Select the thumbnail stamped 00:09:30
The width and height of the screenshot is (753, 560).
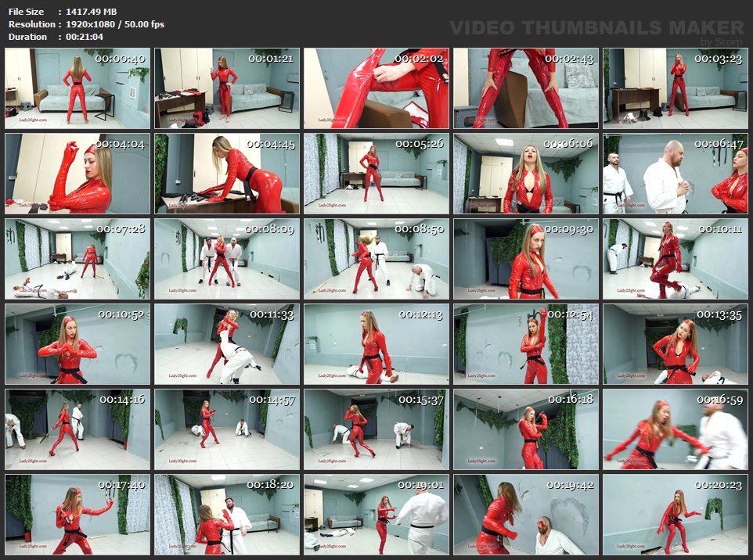point(526,259)
